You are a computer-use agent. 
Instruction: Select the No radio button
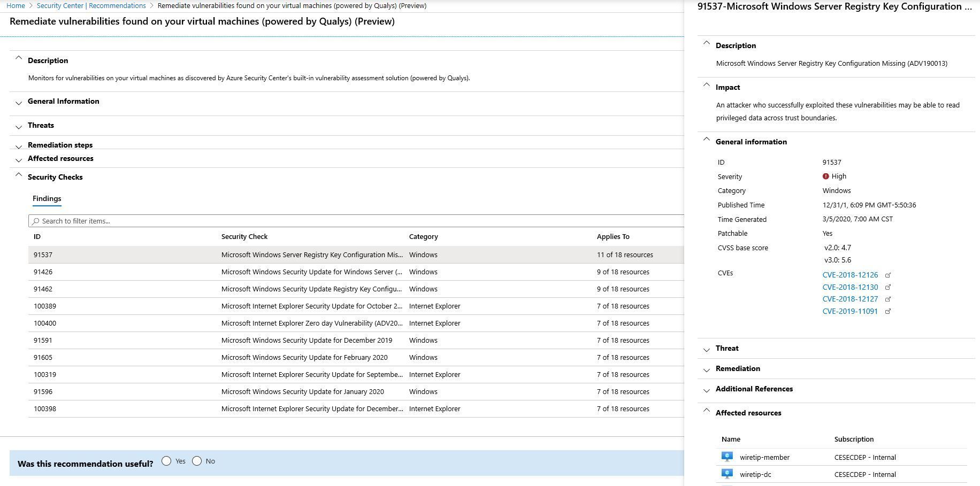point(197,460)
